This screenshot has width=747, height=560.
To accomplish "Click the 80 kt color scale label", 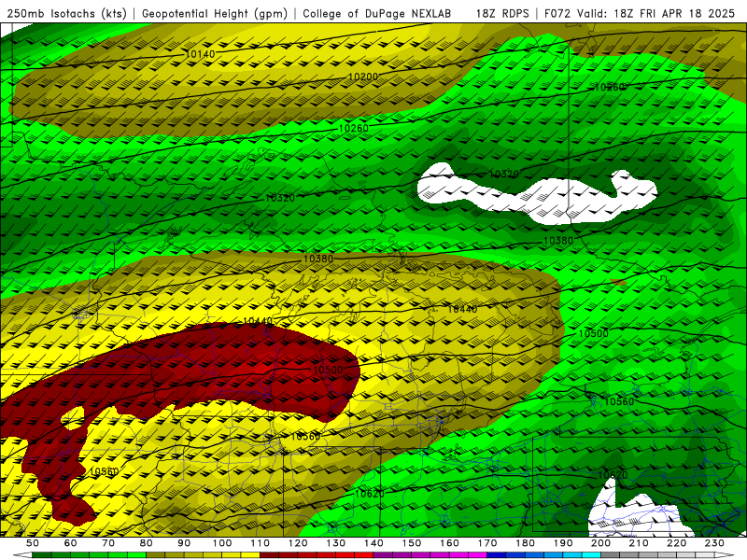I will (x=147, y=543).
